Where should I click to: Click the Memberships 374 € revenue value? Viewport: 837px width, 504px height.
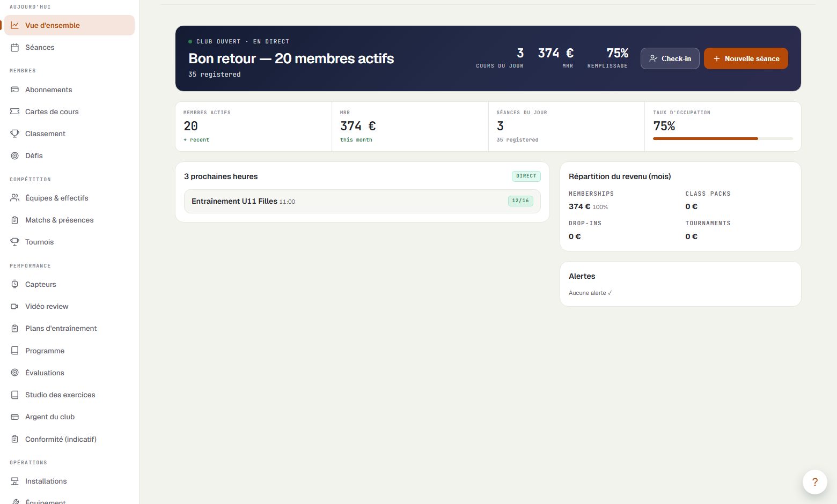[579, 206]
